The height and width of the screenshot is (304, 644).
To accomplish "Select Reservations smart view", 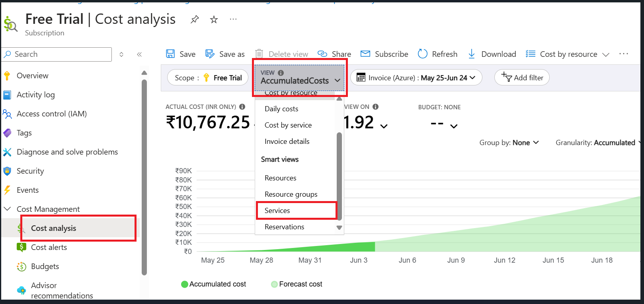I will click(285, 227).
